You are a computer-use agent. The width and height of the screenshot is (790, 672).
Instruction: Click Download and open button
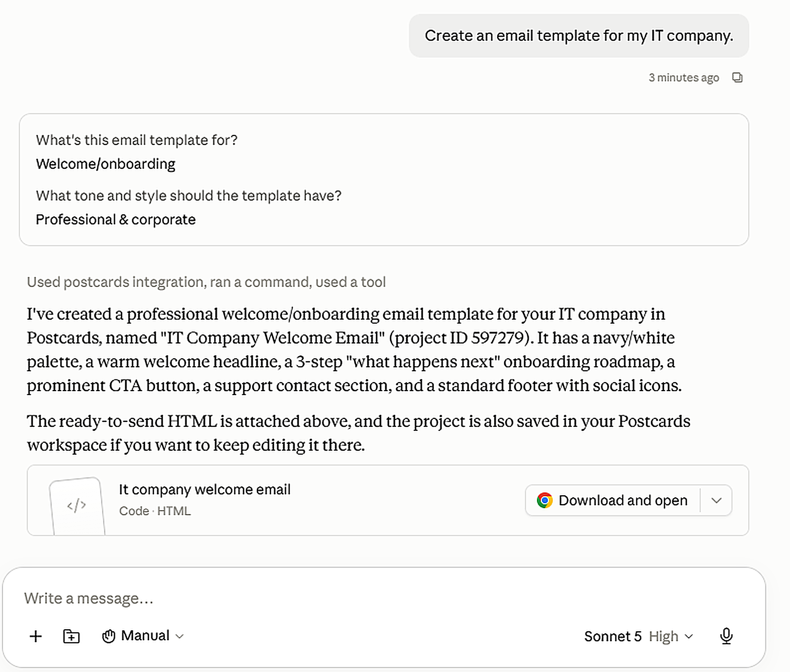[x=612, y=500]
